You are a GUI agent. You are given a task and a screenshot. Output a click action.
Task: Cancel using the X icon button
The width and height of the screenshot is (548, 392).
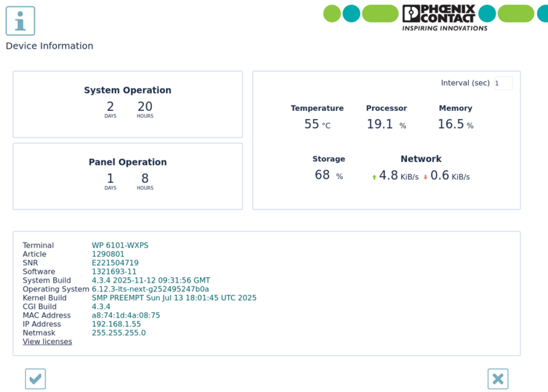tap(498, 379)
